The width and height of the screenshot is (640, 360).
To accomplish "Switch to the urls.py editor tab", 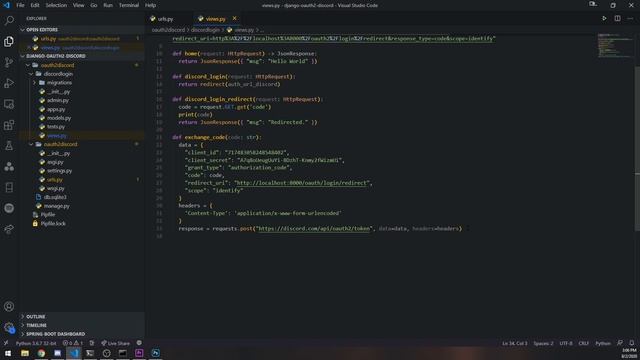I will (x=168, y=19).
